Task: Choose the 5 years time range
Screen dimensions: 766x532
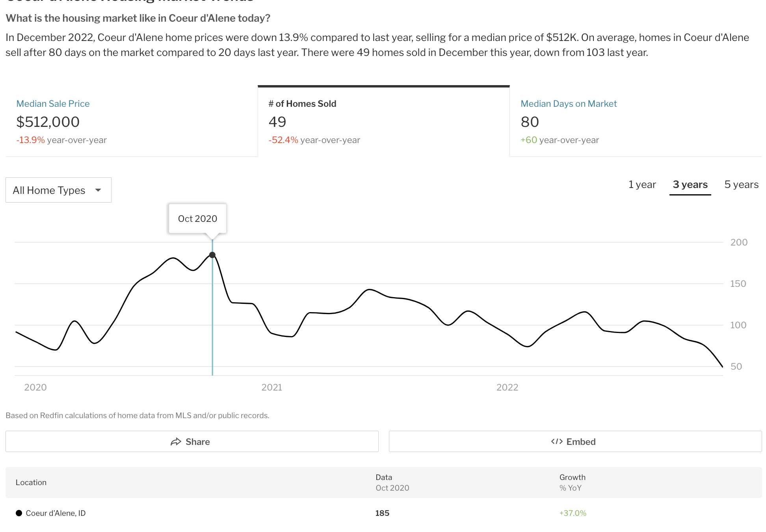Action: [741, 184]
